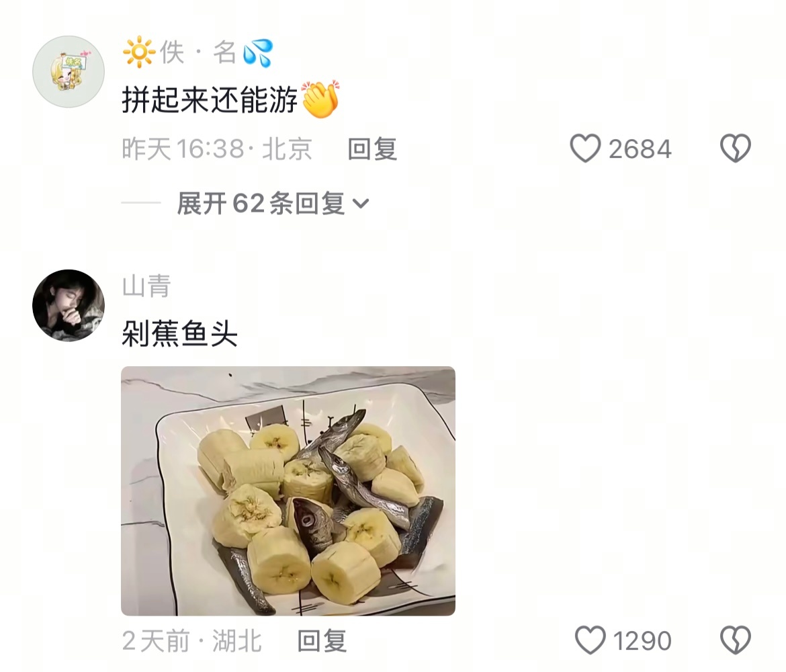
Task: Tap the water droplets emoji after 名
Action: point(258,52)
